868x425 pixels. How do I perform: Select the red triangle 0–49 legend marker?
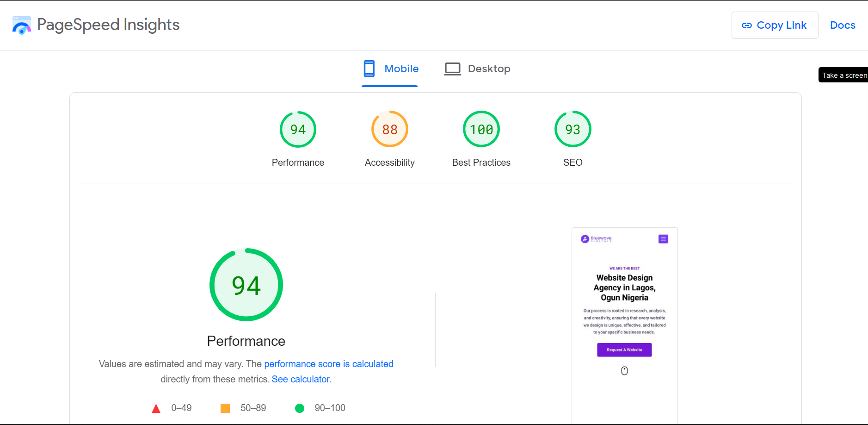point(156,408)
